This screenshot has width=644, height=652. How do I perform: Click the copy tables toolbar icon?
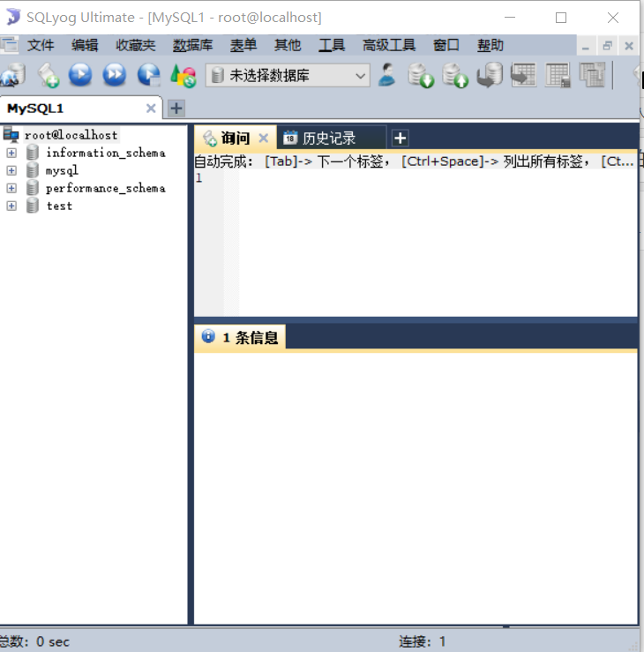point(592,75)
